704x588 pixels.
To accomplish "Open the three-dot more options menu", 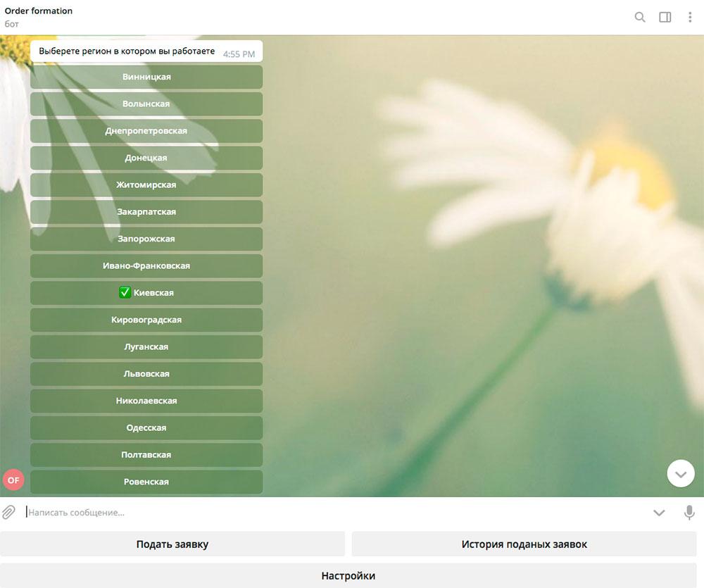I will (690, 17).
